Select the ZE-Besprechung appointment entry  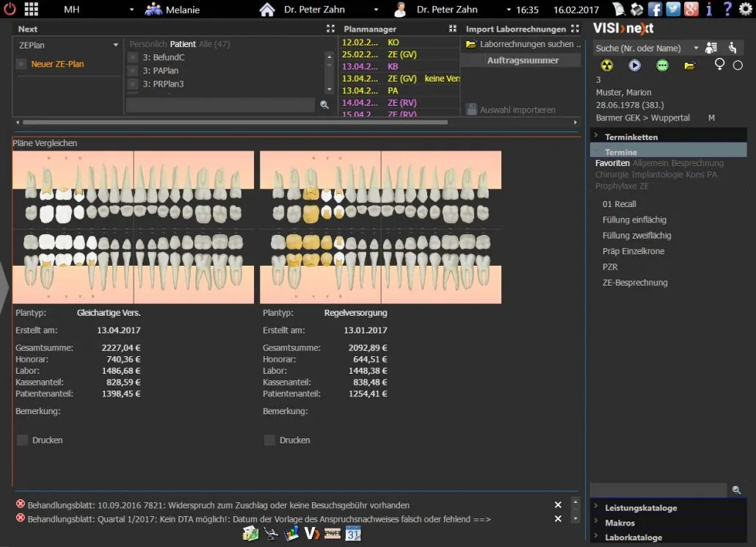[x=635, y=283]
